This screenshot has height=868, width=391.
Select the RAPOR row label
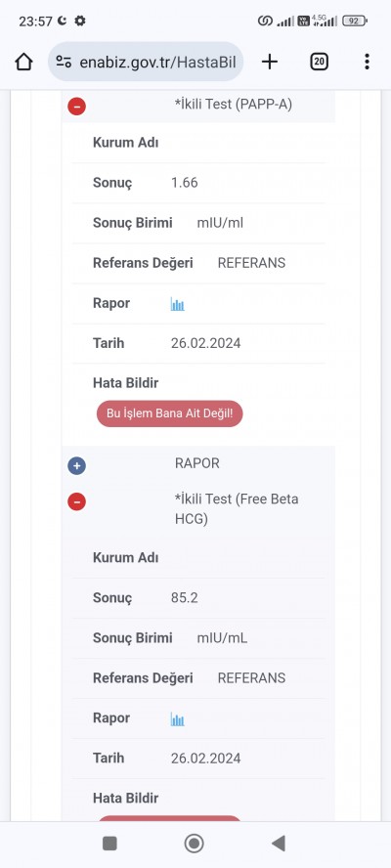[197, 463]
